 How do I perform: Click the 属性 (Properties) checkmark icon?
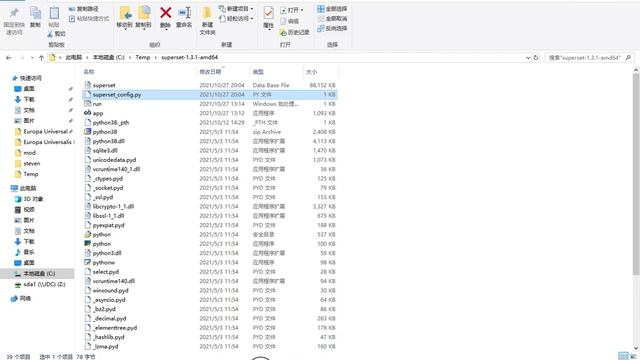coord(268,13)
